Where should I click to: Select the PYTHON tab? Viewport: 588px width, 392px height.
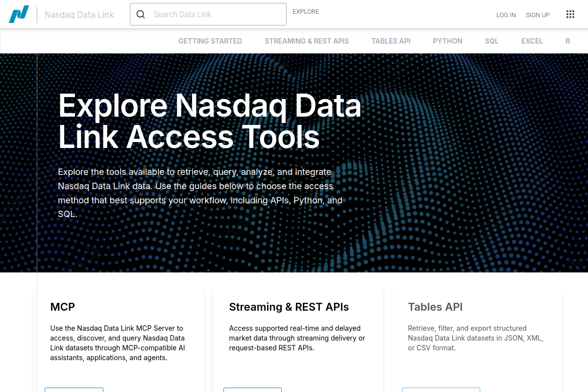[448, 41]
